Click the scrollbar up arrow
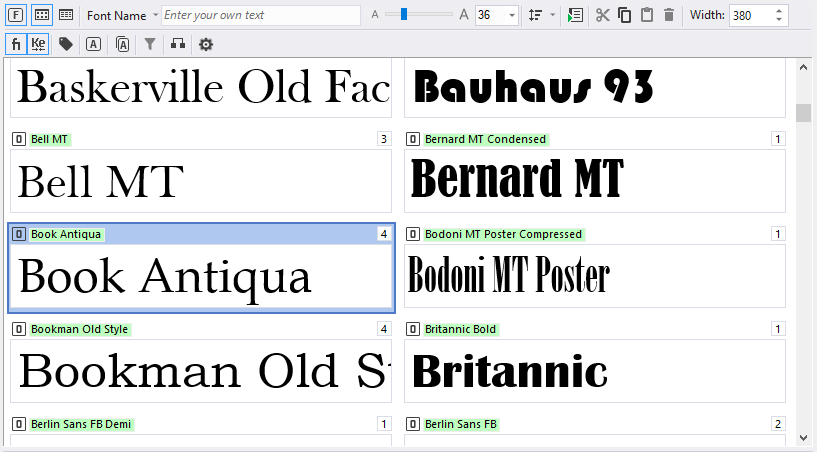The height and width of the screenshot is (452, 817). coord(803,67)
